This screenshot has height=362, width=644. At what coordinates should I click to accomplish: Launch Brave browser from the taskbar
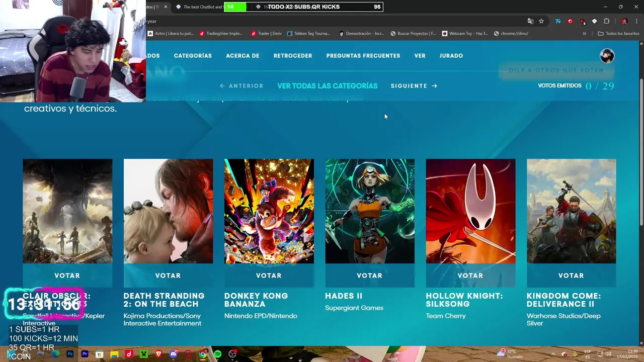coord(159,354)
